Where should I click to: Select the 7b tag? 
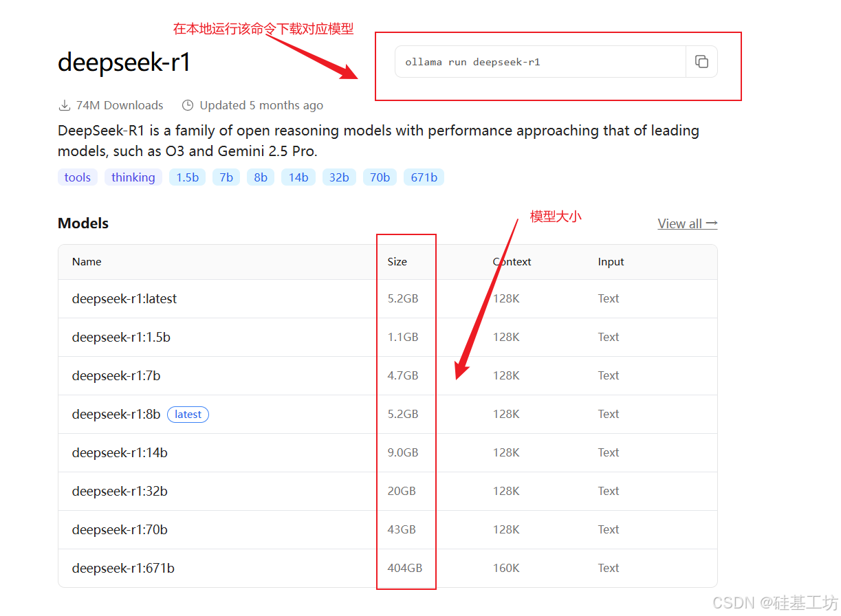tap(226, 177)
